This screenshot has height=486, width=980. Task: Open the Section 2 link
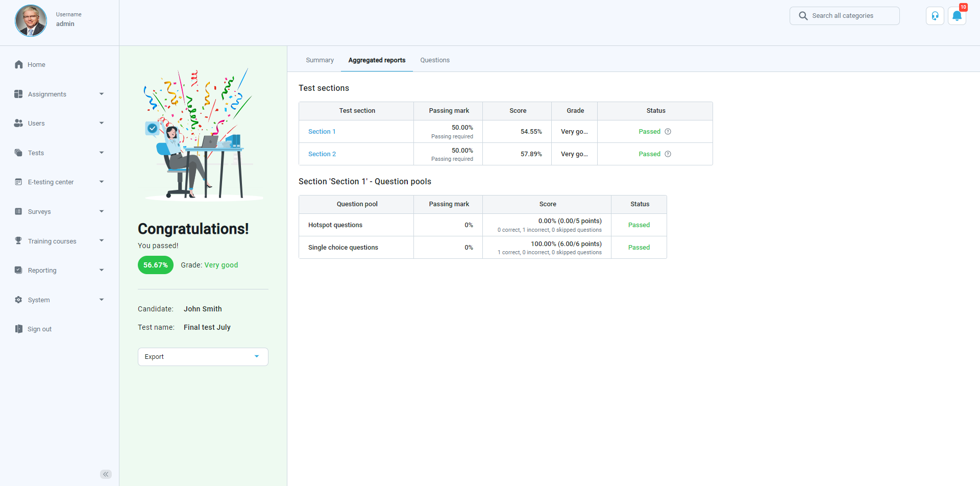322,154
